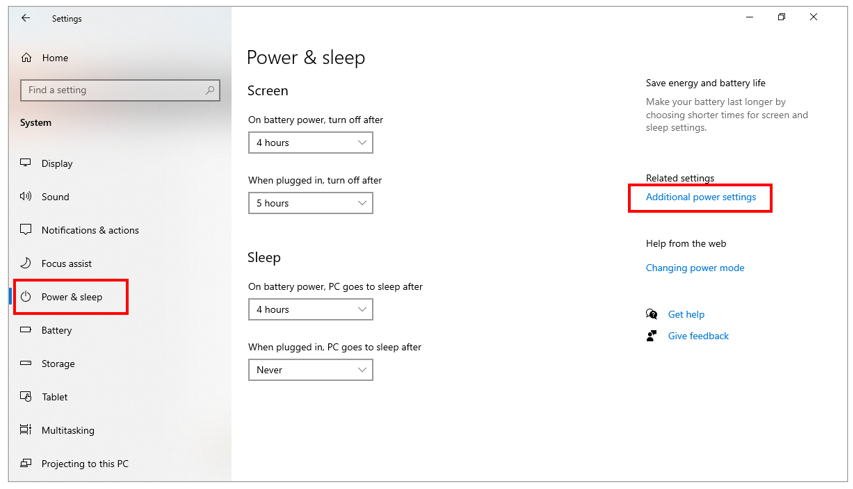Select Notifications & actions menu item
Image resolution: width=853 pixels, height=489 pixels.
point(90,230)
